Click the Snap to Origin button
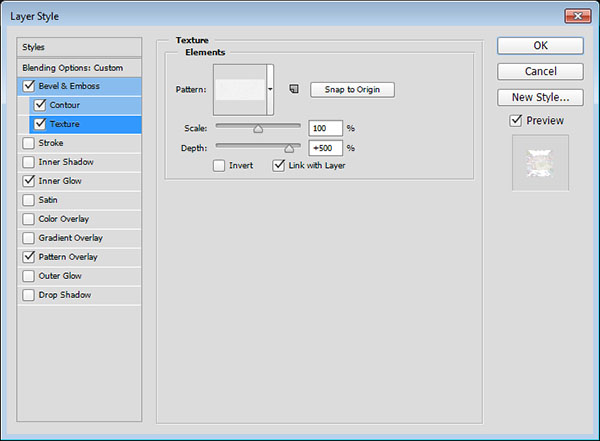The image size is (600, 441). click(x=352, y=89)
